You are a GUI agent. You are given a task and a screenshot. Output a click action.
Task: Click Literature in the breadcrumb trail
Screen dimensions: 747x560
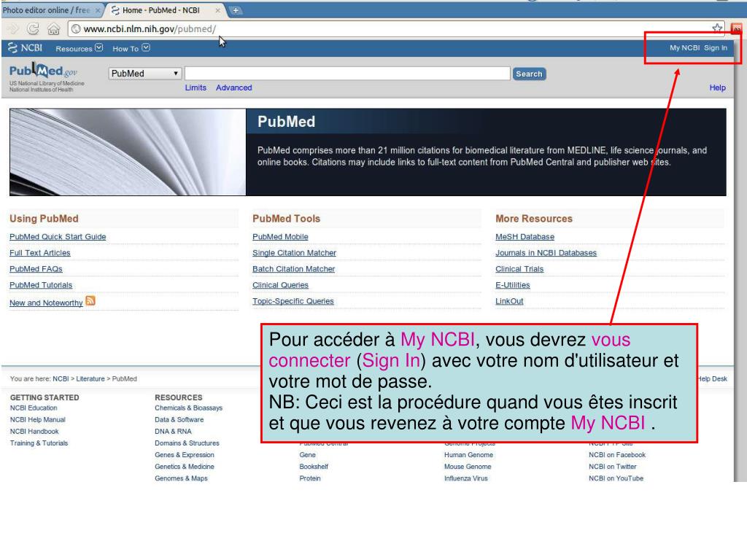click(90, 379)
